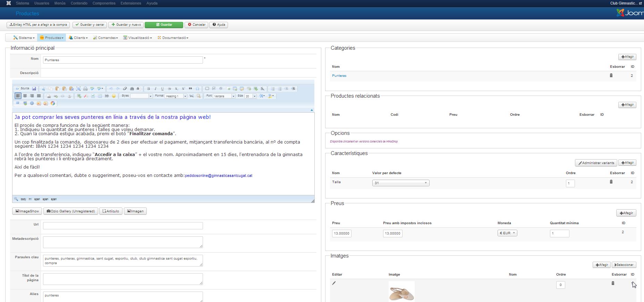This screenshot has height=302, width=644.
Task: Click the Nom input field containing Punteres
Action: pos(122,60)
